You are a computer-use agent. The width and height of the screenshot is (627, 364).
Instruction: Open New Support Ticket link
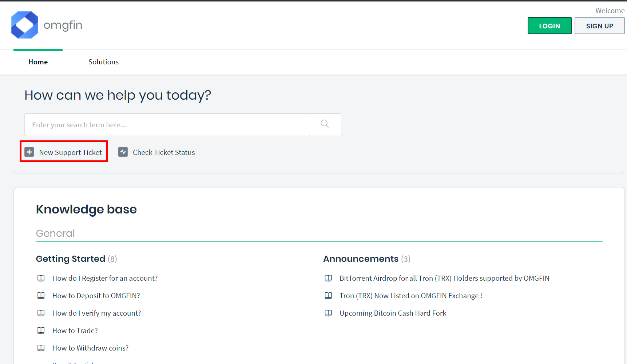(x=71, y=152)
